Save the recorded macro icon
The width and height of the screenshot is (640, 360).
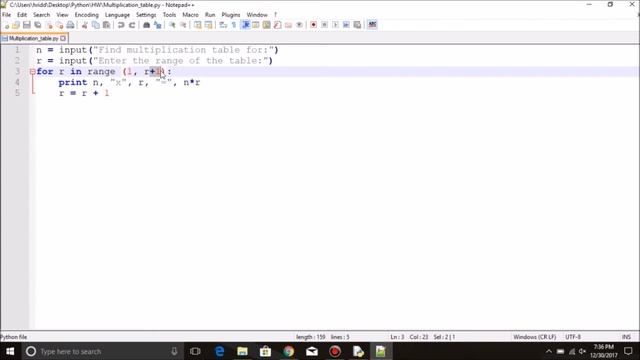(x=357, y=25)
